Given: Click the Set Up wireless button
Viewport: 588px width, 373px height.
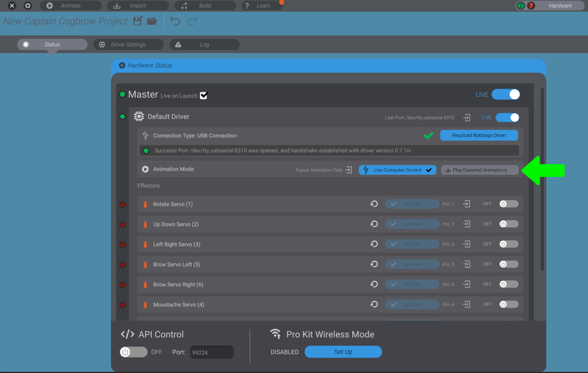Looking at the screenshot, I should click(x=343, y=352).
